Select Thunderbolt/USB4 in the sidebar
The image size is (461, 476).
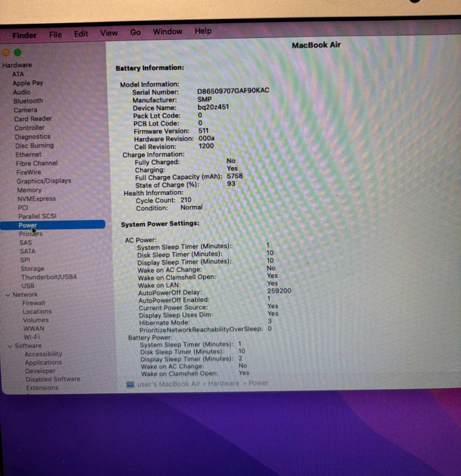click(49, 277)
